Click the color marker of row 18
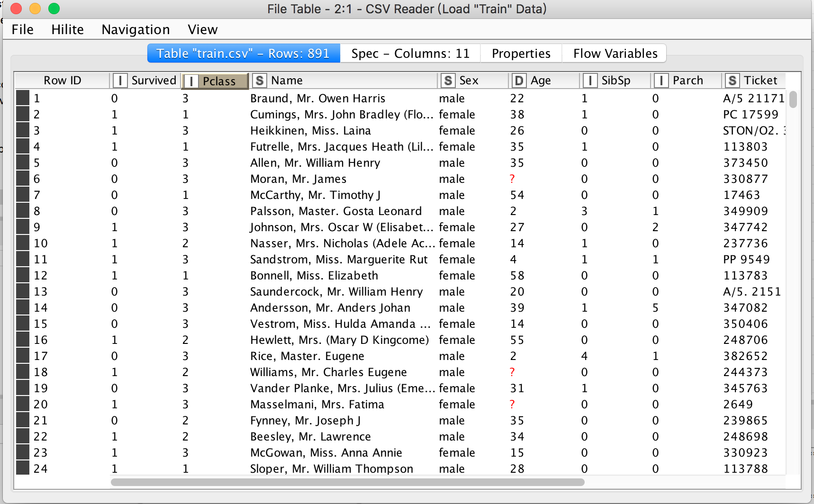 pyautogui.click(x=23, y=372)
